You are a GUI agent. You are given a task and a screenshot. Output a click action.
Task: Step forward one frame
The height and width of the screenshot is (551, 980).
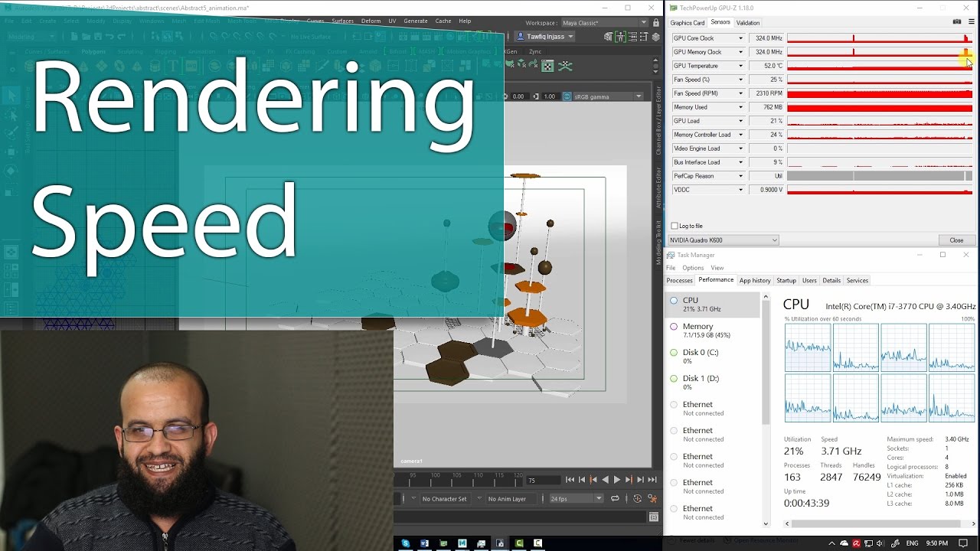tap(640, 480)
